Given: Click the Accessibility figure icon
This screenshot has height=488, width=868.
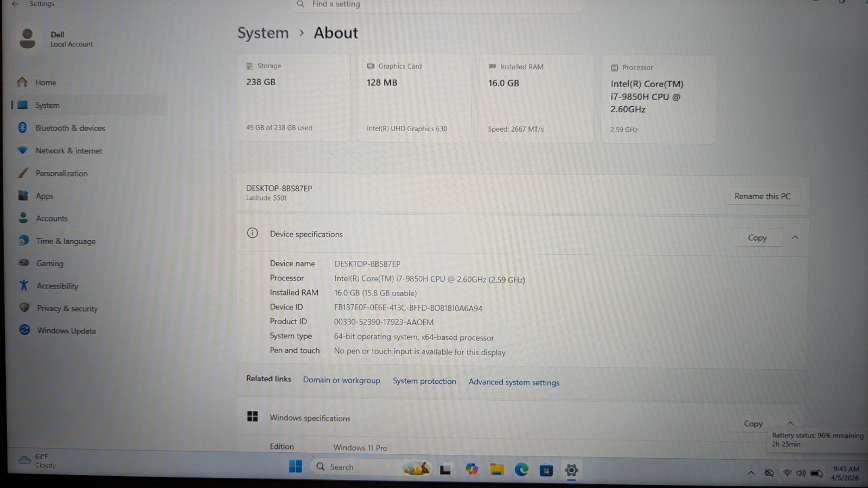Looking at the screenshot, I should pos(24,285).
